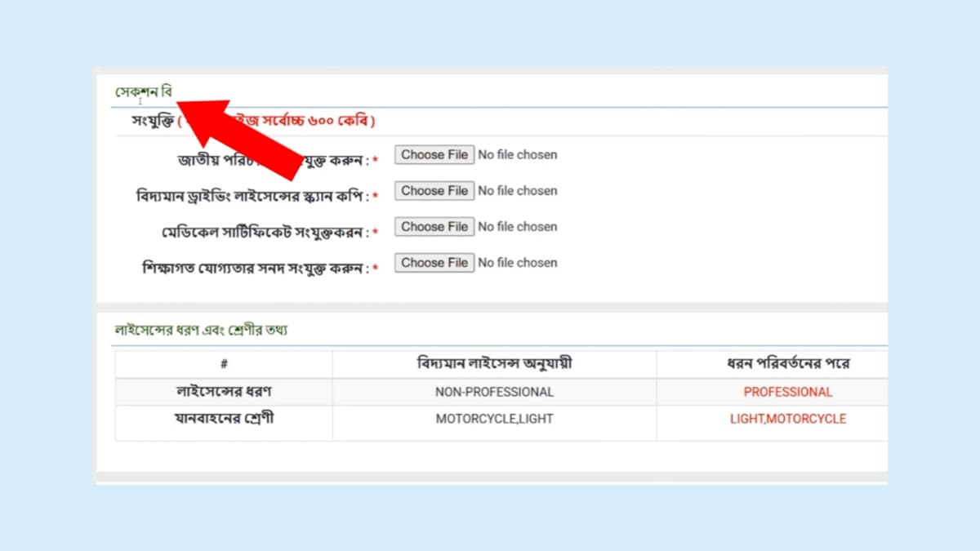This screenshot has width=980, height=551.
Task: Click the # column header cell
Action: pyautogui.click(x=223, y=363)
